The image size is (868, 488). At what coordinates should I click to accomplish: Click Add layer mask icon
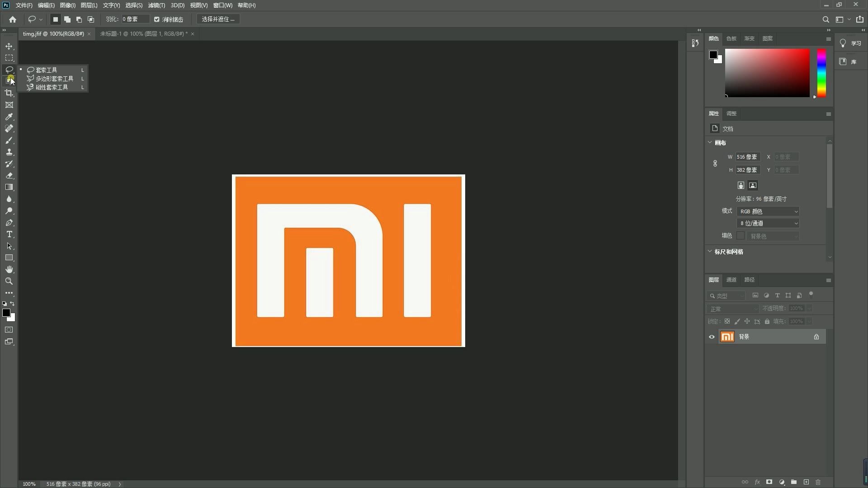769,482
